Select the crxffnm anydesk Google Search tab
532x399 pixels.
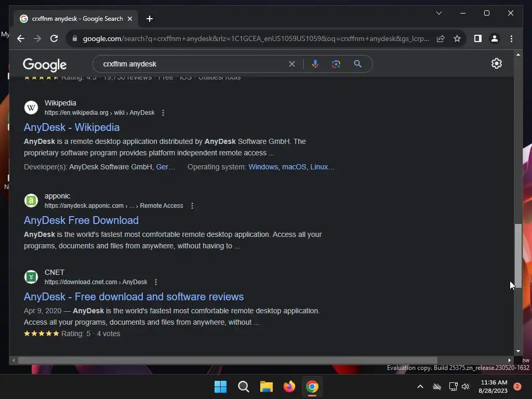(x=76, y=19)
